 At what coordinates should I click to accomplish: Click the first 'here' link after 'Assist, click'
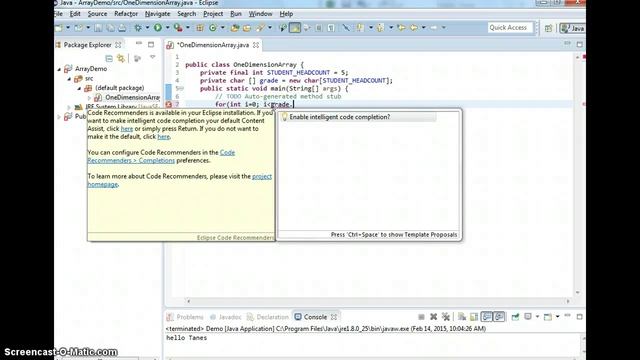point(127,129)
